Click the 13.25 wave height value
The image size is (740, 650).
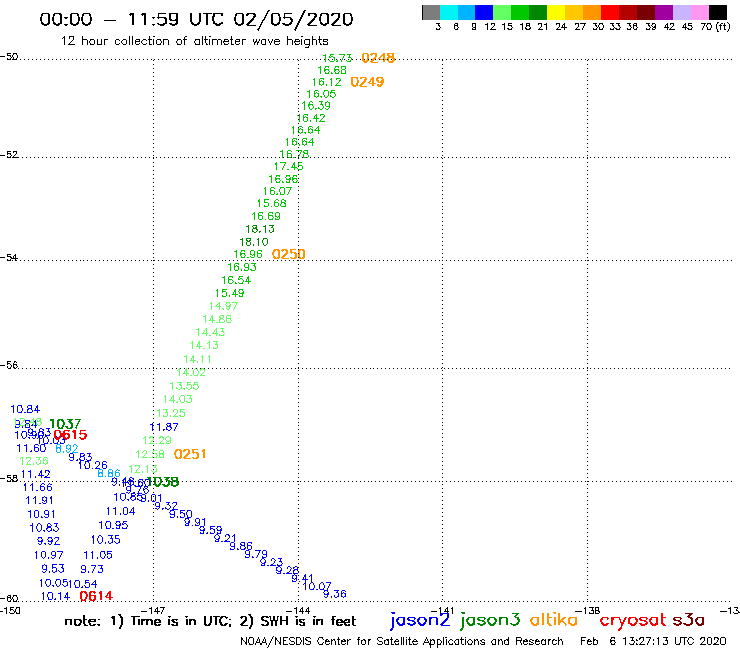click(171, 413)
